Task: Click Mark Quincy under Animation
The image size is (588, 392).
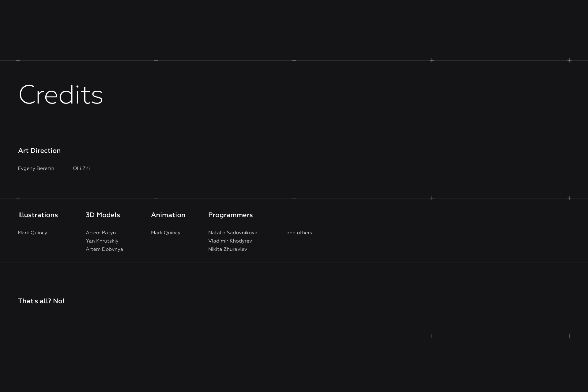Action: coord(166,233)
